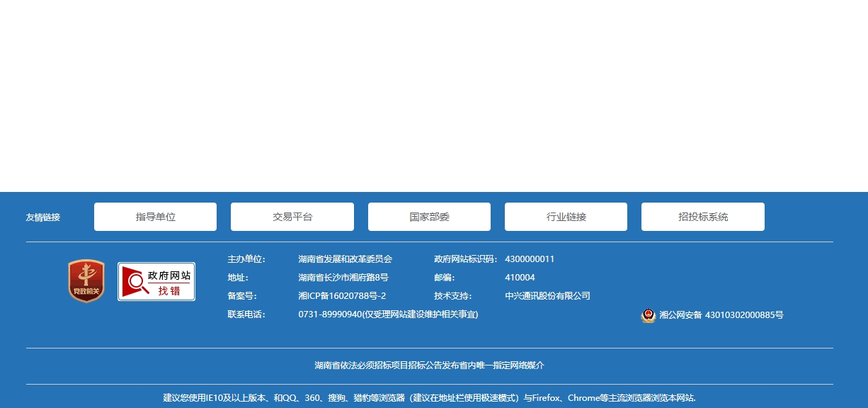The width and height of the screenshot is (868, 408).
Task: Expand the 国家部委 links dropdown
Action: (429, 217)
